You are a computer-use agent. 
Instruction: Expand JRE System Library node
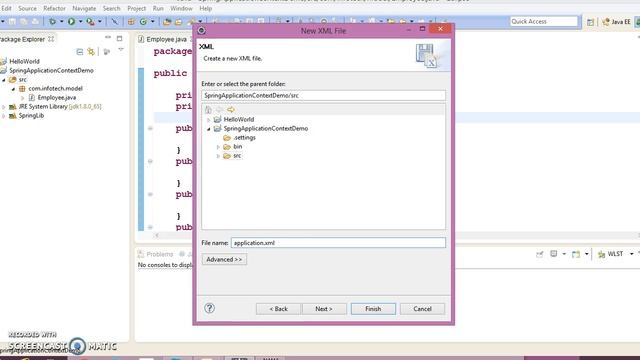coord(4,107)
